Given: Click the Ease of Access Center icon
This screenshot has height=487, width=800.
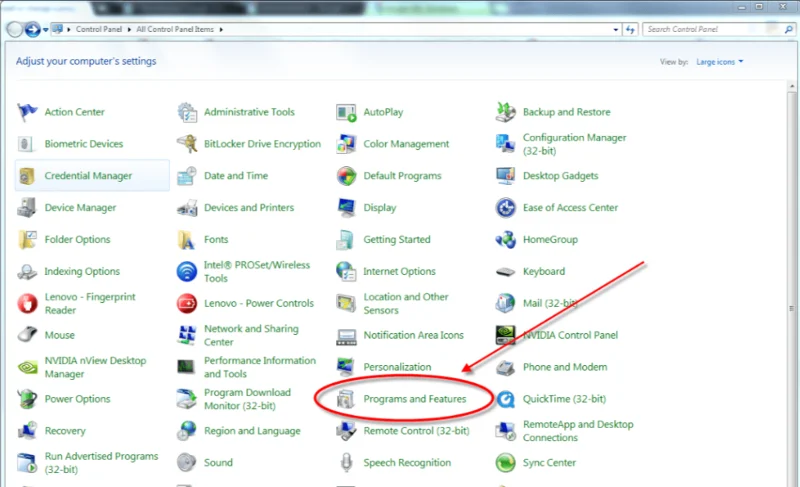Looking at the screenshot, I should (x=506, y=208).
